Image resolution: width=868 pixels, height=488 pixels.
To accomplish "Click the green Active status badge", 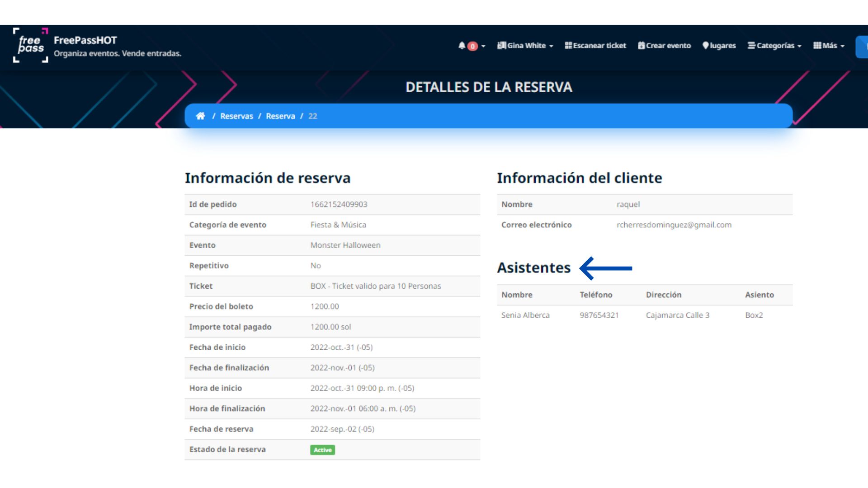I will point(322,450).
